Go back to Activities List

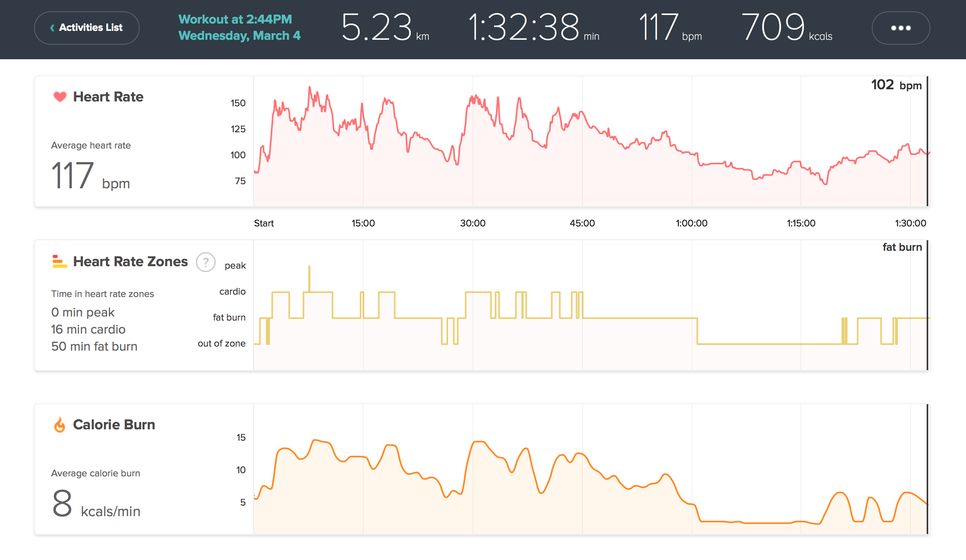(91, 28)
